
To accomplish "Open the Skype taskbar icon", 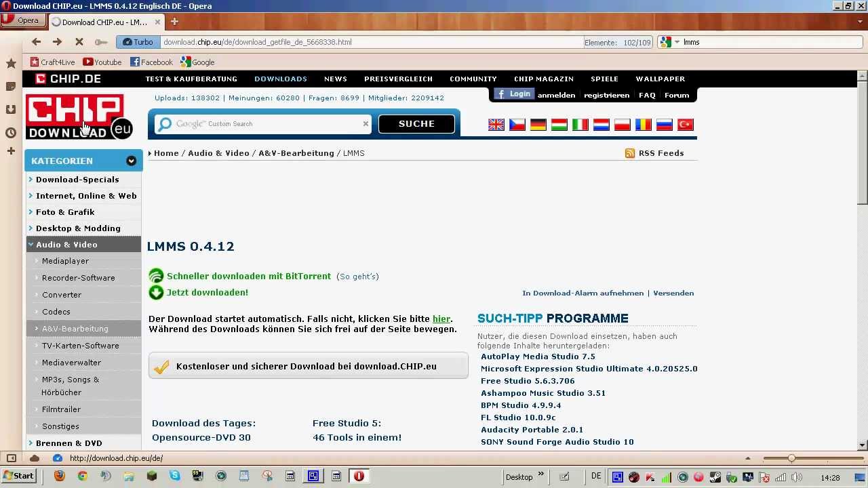I will 175,476.
